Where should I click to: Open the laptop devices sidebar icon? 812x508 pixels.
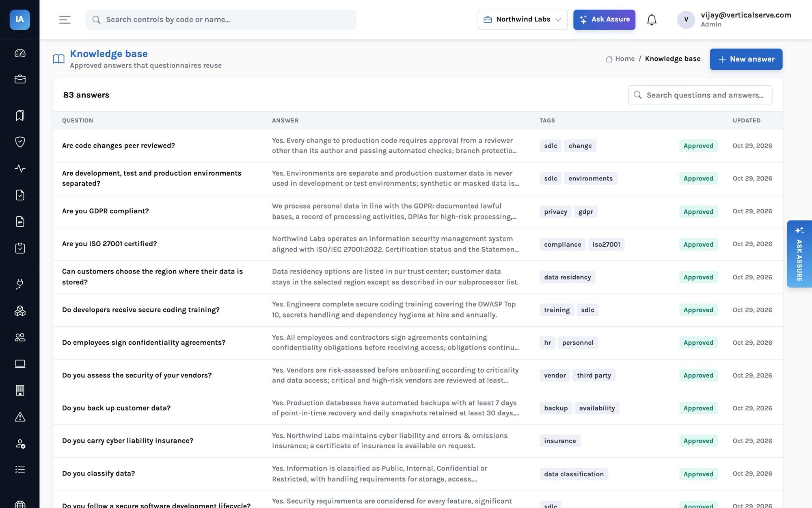pyautogui.click(x=20, y=364)
